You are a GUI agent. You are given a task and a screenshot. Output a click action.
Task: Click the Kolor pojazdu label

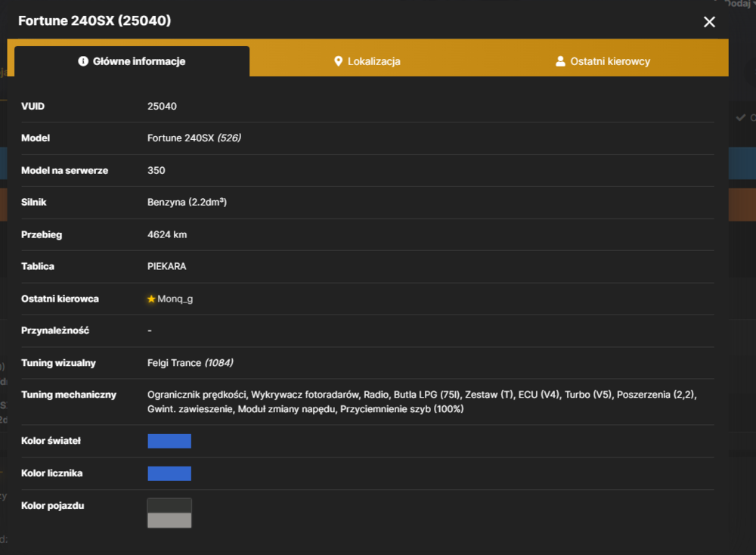click(53, 505)
